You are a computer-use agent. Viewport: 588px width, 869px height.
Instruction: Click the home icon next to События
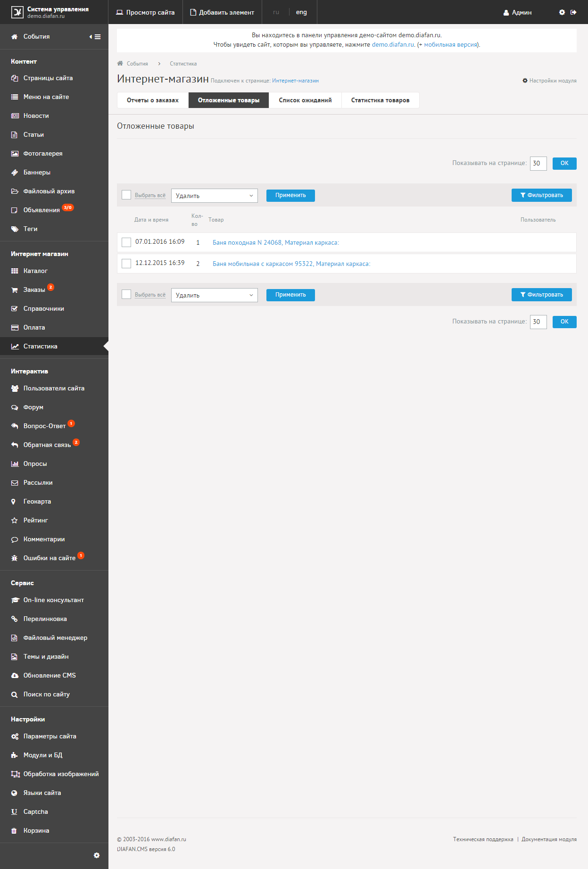click(14, 37)
